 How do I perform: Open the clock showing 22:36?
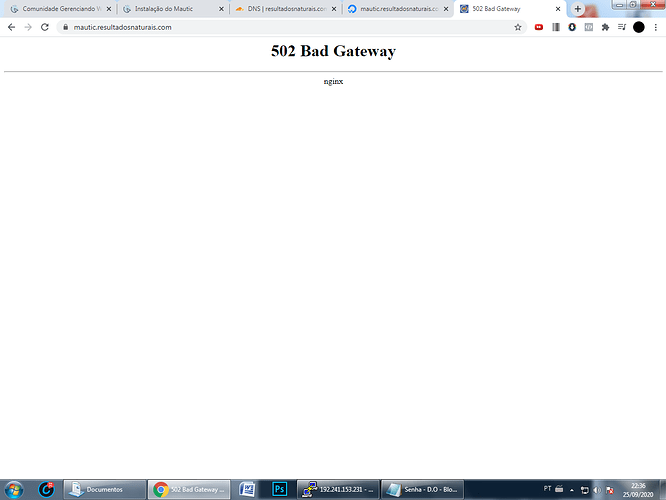(x=638, y=490)
